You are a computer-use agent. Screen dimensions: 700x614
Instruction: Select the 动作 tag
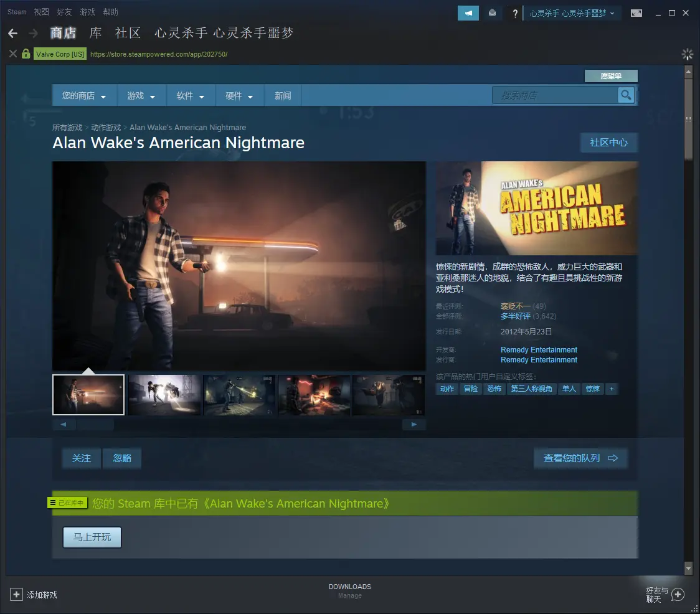coord(447,389)
